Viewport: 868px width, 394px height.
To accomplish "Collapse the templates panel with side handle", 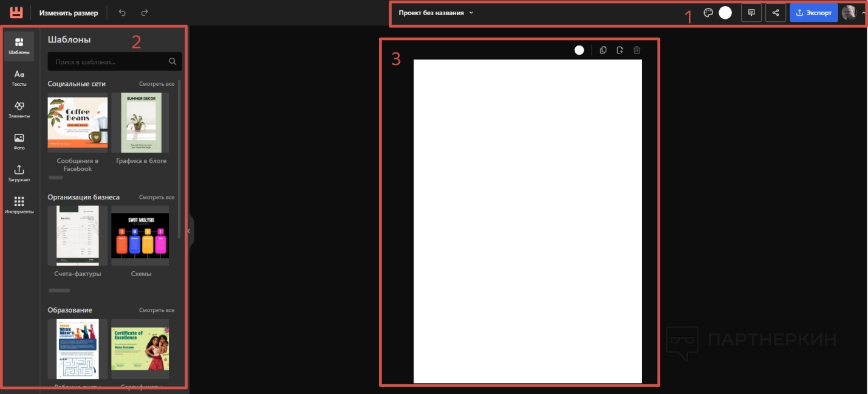I will (189, 231).
